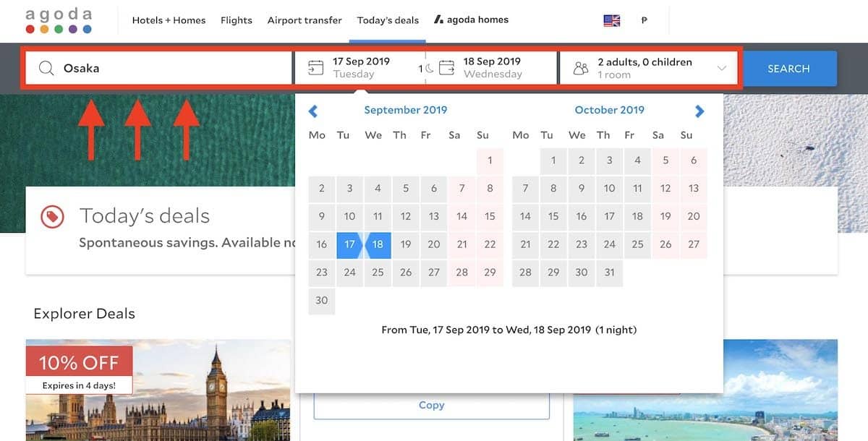
Task: Click the check-in calendar icon
Action: point(315,68)
